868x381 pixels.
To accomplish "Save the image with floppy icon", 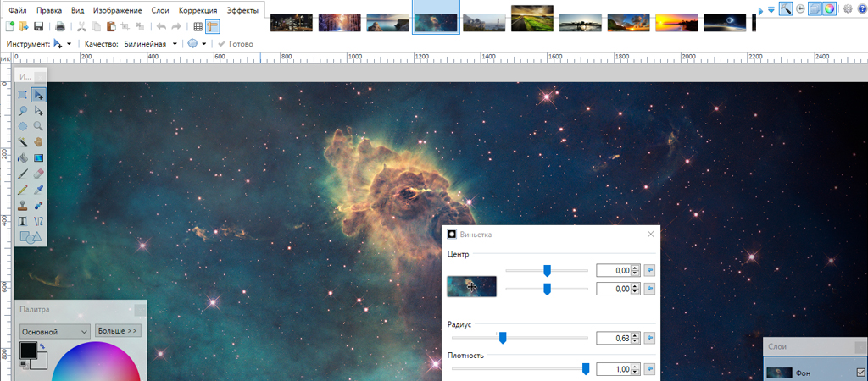I will click(x=39, y=26).
